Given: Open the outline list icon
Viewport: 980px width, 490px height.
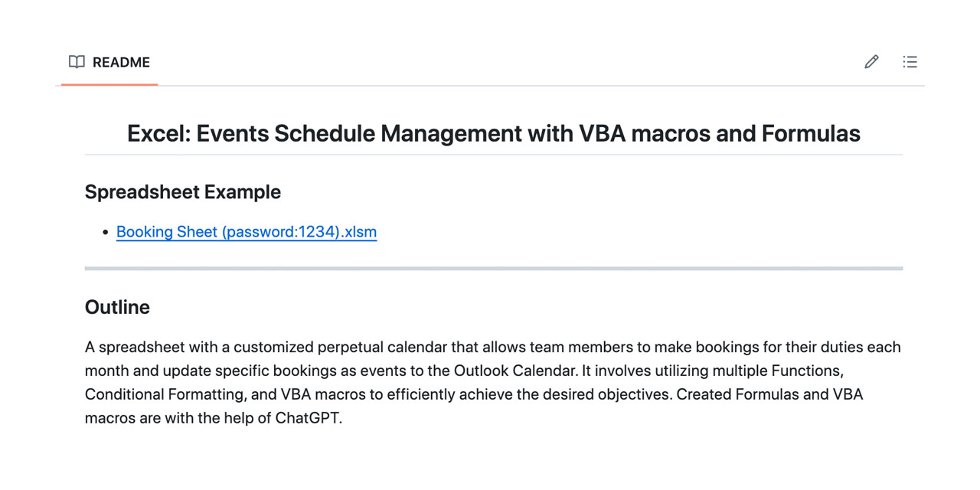Looking at the screenshot, I should click(910, 62).
